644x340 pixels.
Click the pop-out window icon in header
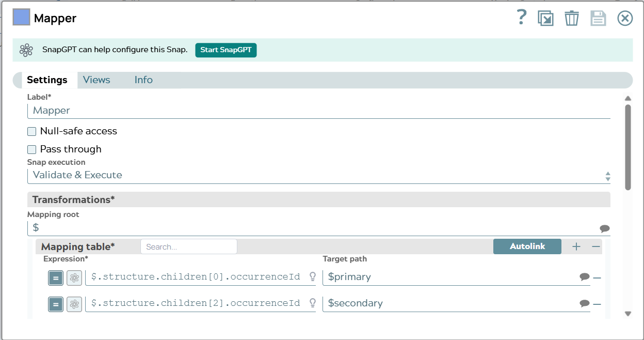point(545,19)
